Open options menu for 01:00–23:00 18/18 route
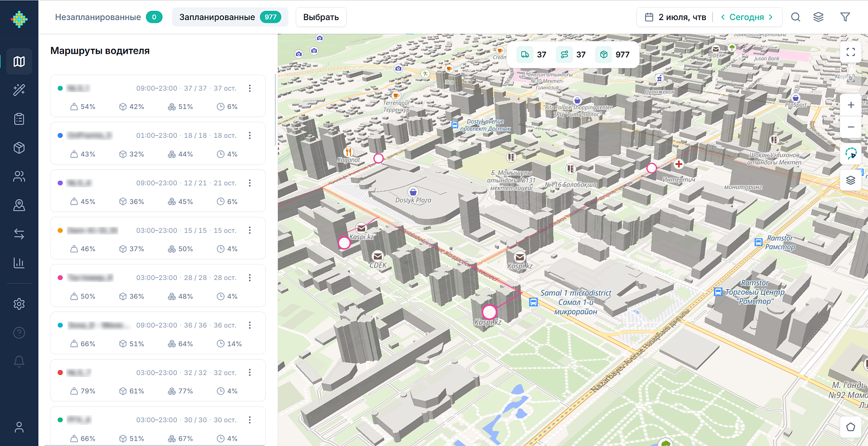 coord(250,136)
